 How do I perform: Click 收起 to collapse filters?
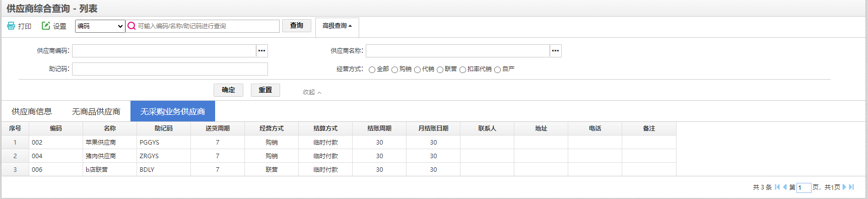pos(312,92)
